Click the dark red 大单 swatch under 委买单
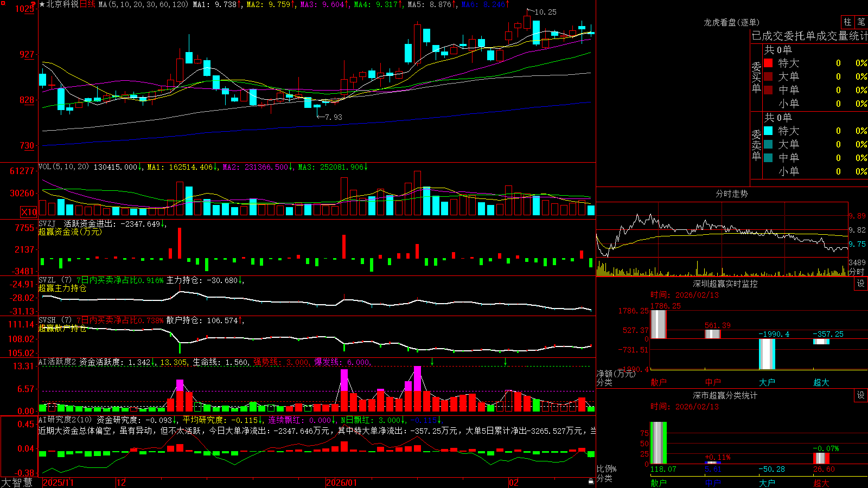The width and height of the screenshot is (868, 488). pos(768,76)
